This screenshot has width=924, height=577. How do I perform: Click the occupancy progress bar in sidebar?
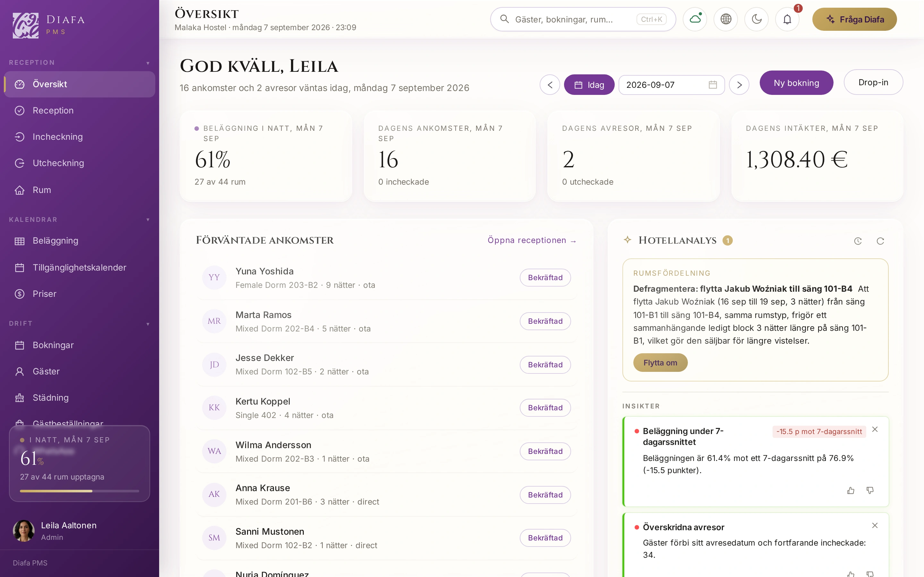[80, 491]
